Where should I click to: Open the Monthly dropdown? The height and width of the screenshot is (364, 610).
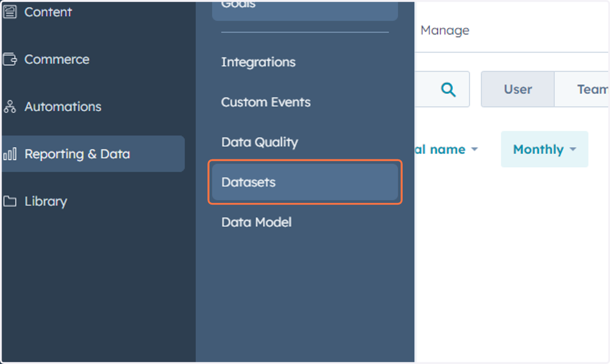pos(544,149)
